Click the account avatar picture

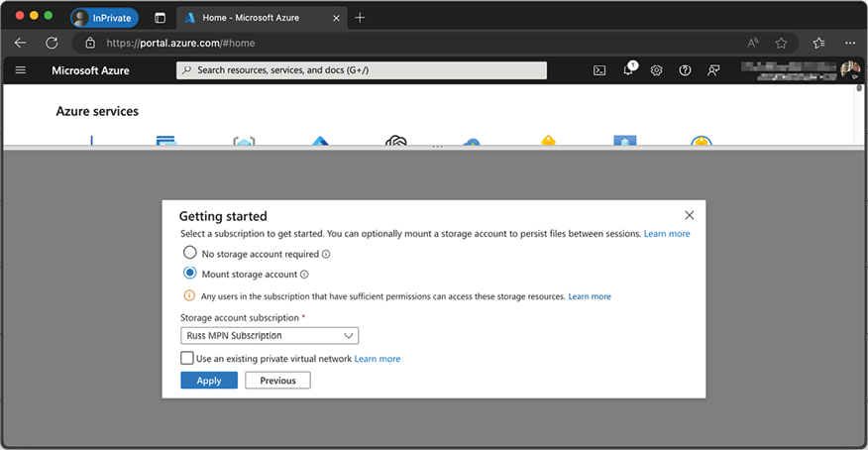(x=850, y=69)
